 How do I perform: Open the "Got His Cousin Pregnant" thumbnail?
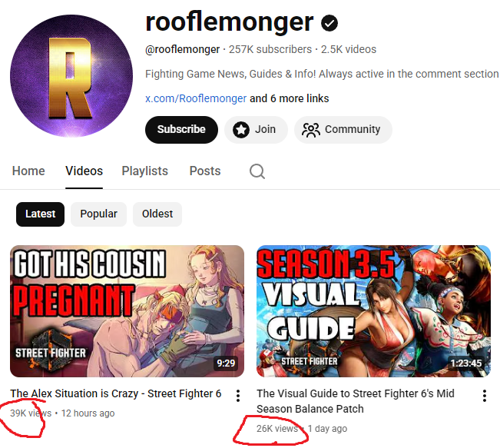pyautogui.click(x=127, y=311)
